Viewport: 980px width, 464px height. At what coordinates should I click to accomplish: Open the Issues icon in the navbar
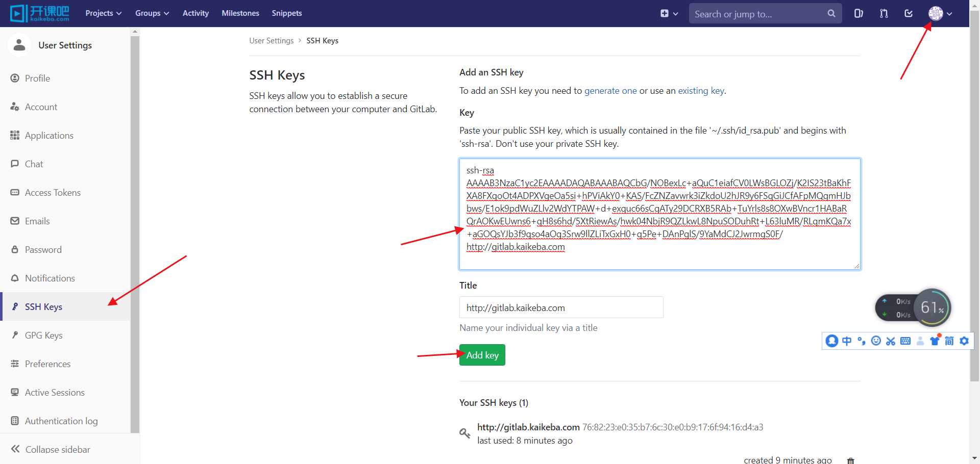coord(859,14)
